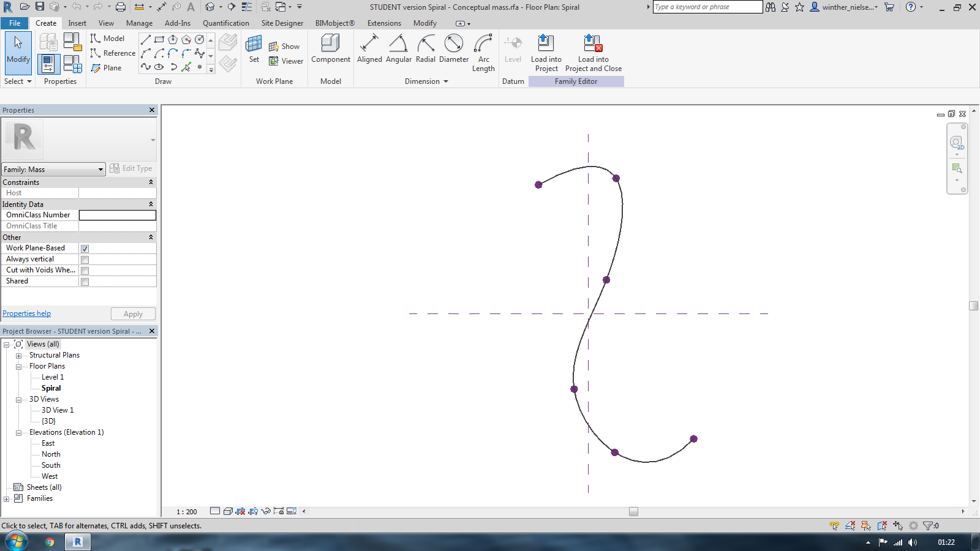This screenshot has width=980, height=551.
Task: Click the 1:200 scale control
Action: point(186,512)
